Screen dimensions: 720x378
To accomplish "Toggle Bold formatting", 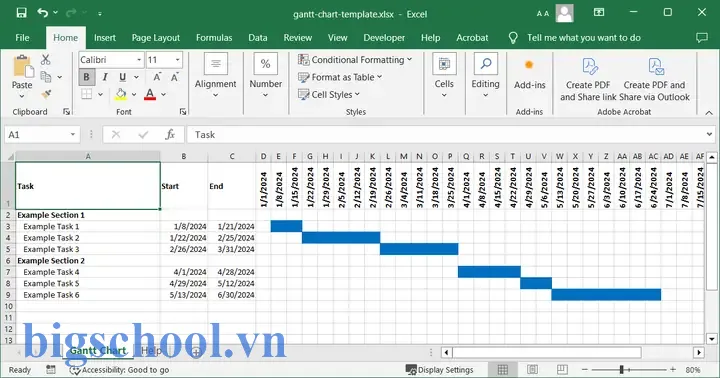I will point(86,77).
